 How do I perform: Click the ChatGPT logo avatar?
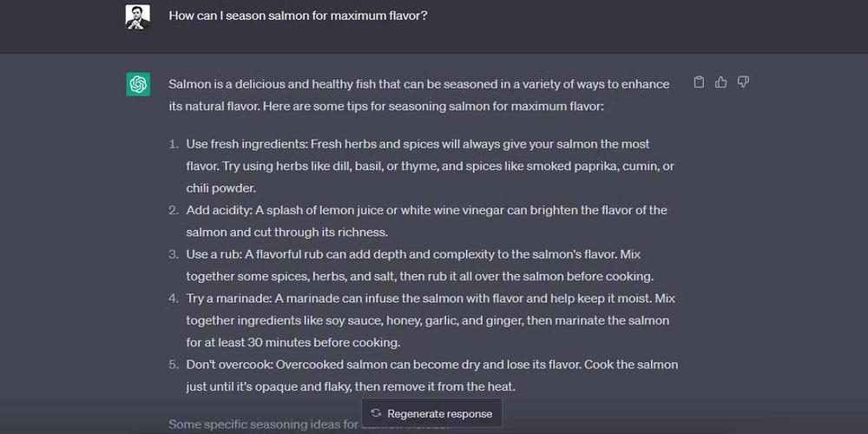point(138,84)
